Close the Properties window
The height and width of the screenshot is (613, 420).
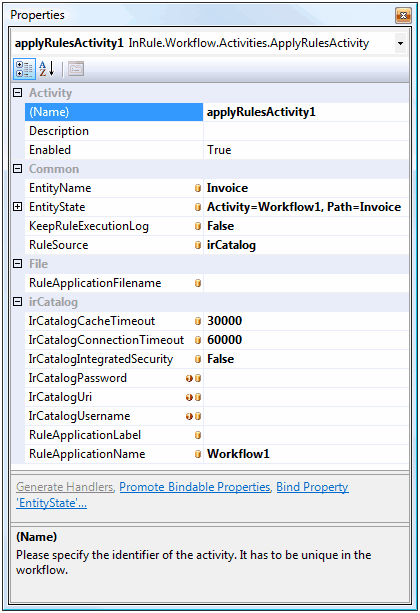[403, 16]
